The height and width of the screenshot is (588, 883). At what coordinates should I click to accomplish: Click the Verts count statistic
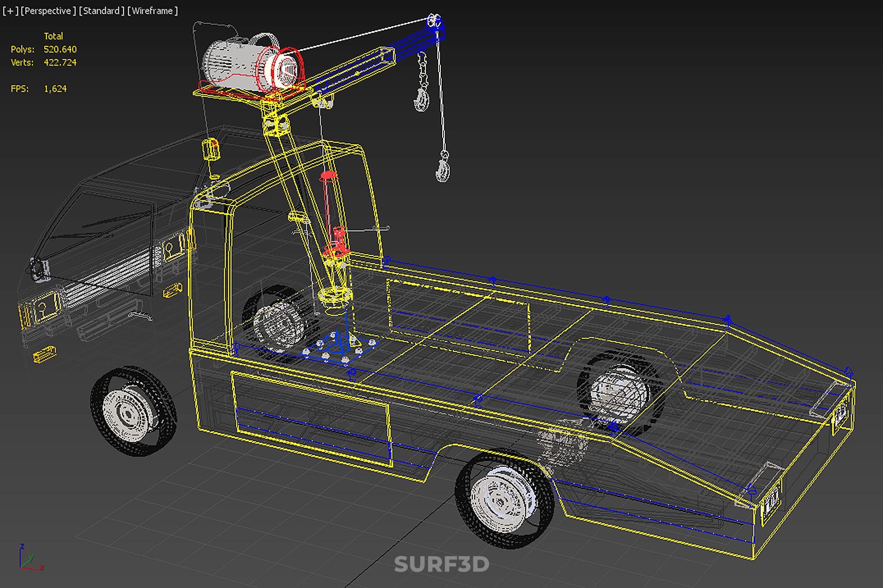pos(60,62)
